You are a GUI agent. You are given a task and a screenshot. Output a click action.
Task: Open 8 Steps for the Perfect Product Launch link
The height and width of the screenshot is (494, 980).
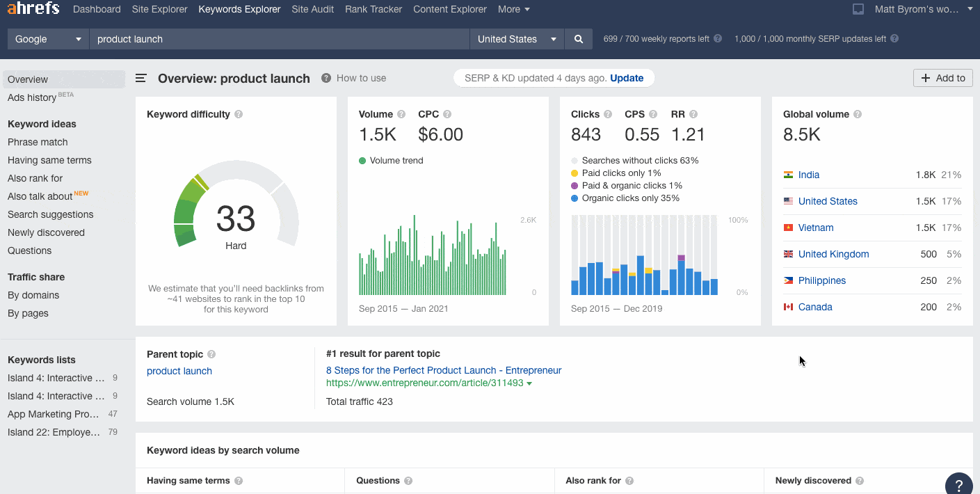(444, 370)
